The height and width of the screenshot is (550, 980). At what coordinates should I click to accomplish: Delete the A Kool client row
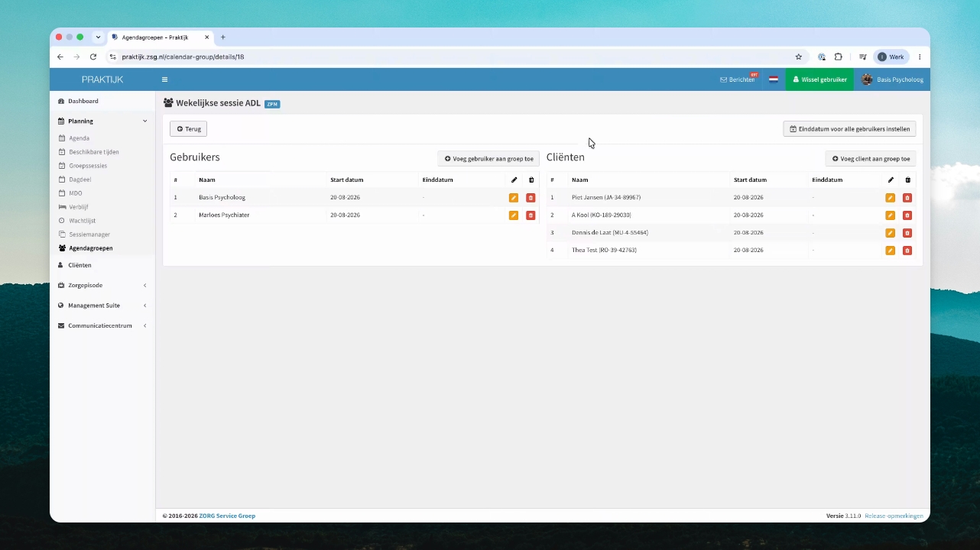click(x=907, y=215)
